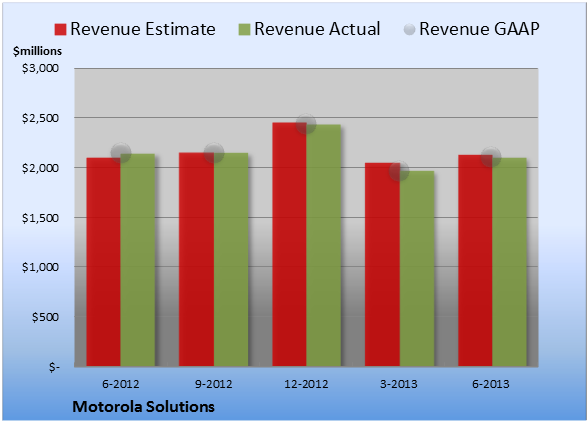588x422 pixels.
Task: Click the red Revenue Estimate legend swatch
Action: [60, 29]
